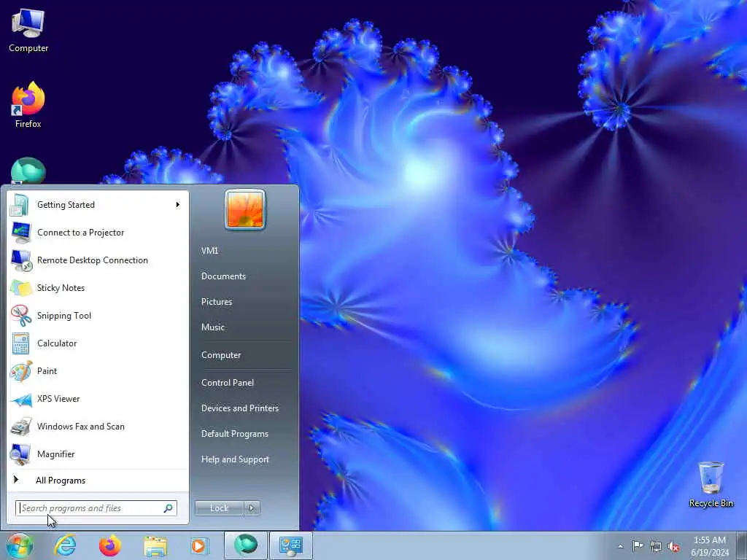Click the Computer desktop icon
This screenshot has height=560, width=747.
coord(28,31)
